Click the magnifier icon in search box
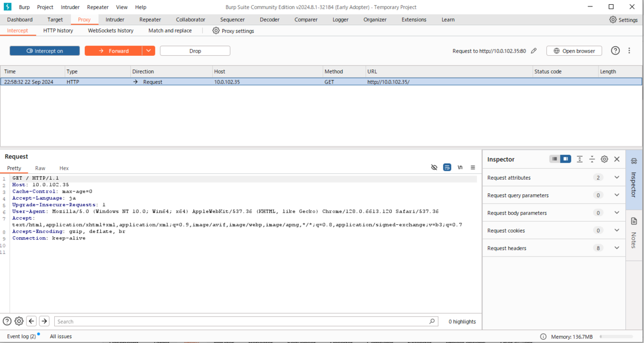Viewport: 644px width, 343px height. (432, 321)
